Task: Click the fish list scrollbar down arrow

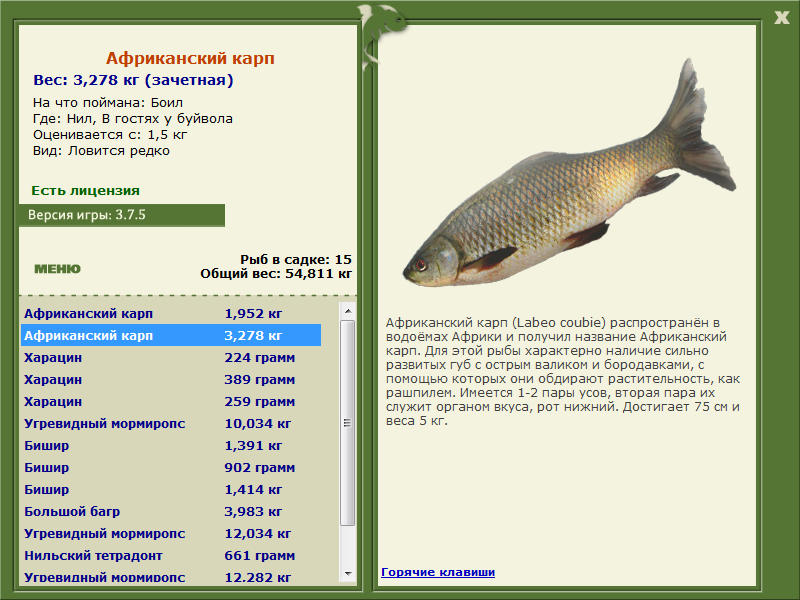Action: tap(347, 574)
